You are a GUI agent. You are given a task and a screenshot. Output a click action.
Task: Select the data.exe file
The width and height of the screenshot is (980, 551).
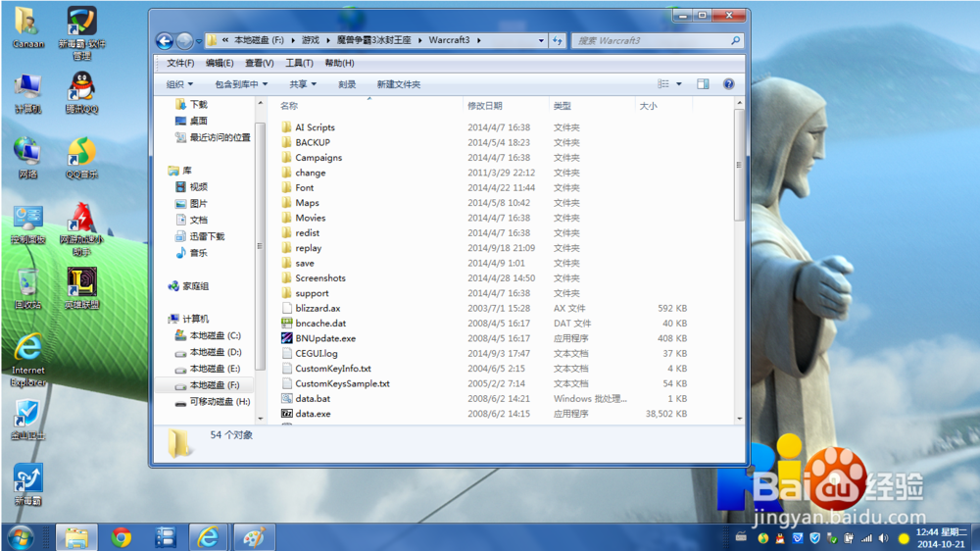[x=314, y=414]
